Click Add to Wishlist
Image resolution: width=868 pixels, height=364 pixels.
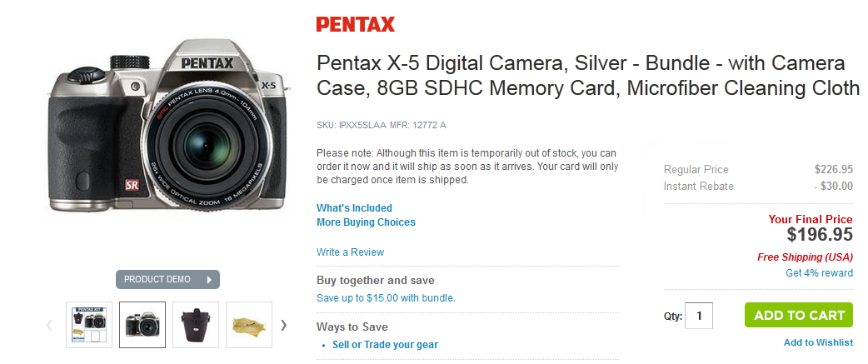click(x=818, y=342)
